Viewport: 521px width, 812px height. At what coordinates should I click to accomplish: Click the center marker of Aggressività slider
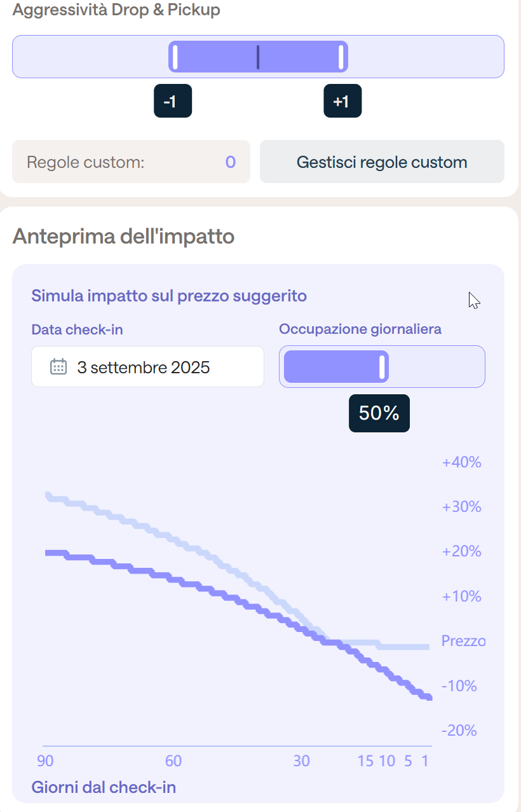tap(258, 57)
